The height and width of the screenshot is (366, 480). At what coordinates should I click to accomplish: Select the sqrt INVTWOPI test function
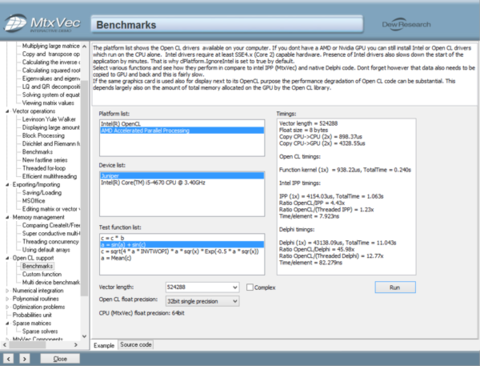[x=182, y=251]
